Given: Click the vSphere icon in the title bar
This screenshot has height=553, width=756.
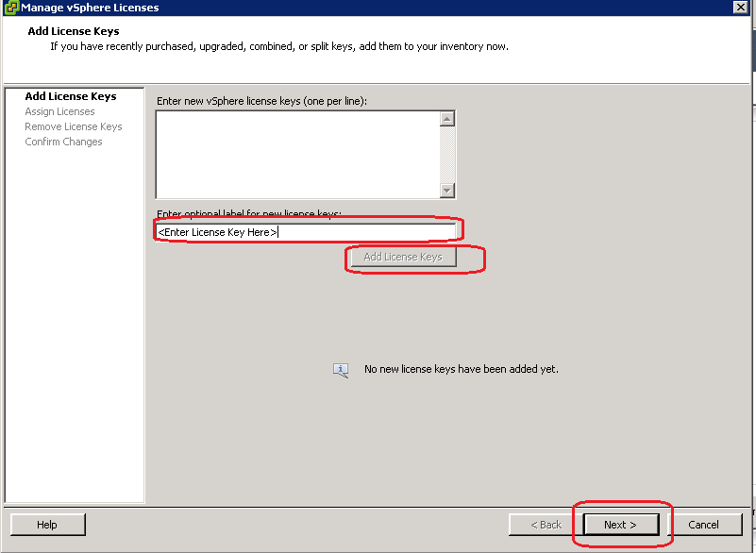Looking at the screenshot, I should point(10,8).
